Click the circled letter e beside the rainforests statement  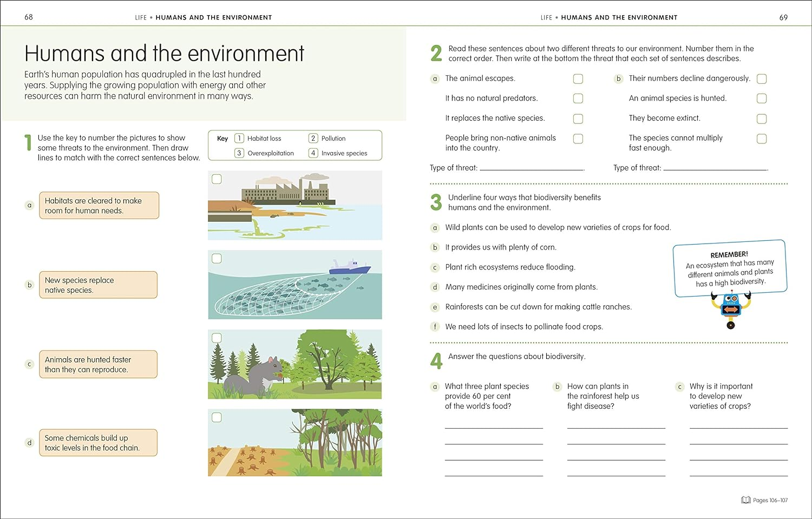[435, 307]
